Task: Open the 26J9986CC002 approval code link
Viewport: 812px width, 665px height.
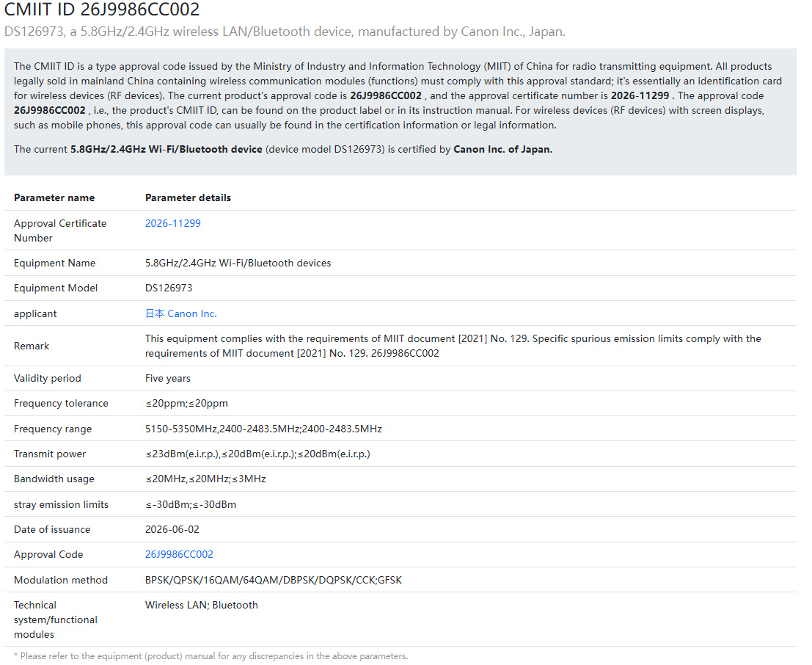Action: [x=179, y=554]
